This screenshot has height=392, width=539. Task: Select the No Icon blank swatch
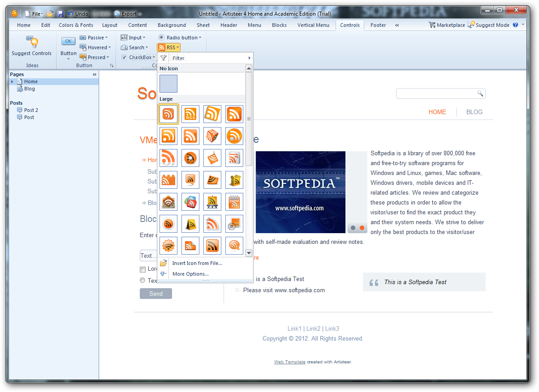168,84
